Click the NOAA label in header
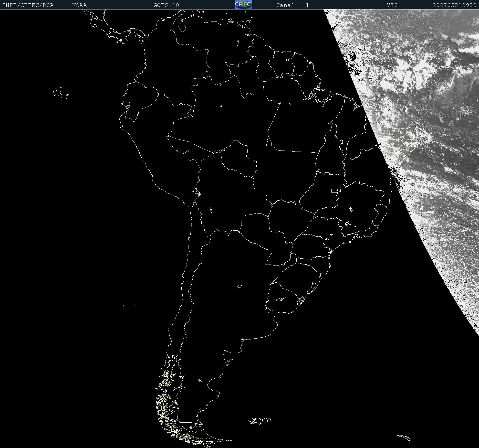Image resolution: width=479 pixels, height=448 pixels. 80,5
